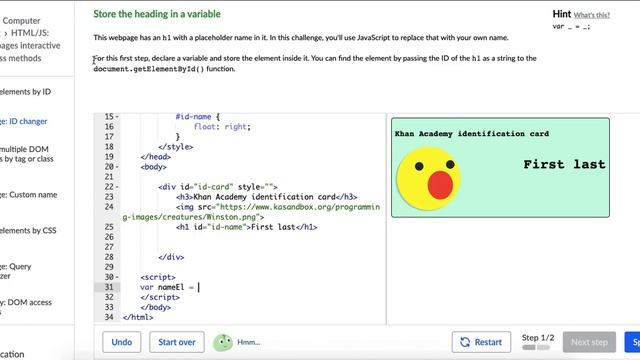The image size is (640, 360).
Task: Select the 'ID changer' sidebar item
Action: [24, 121]
